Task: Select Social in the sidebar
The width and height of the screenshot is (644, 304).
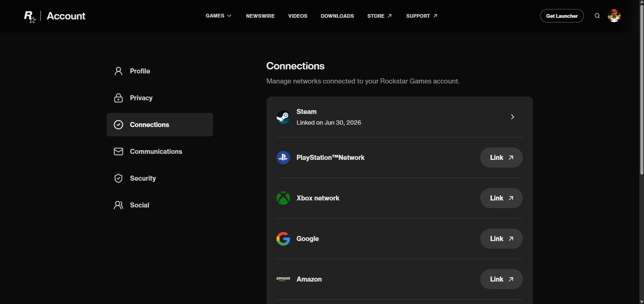Action: tap(160, 205)
